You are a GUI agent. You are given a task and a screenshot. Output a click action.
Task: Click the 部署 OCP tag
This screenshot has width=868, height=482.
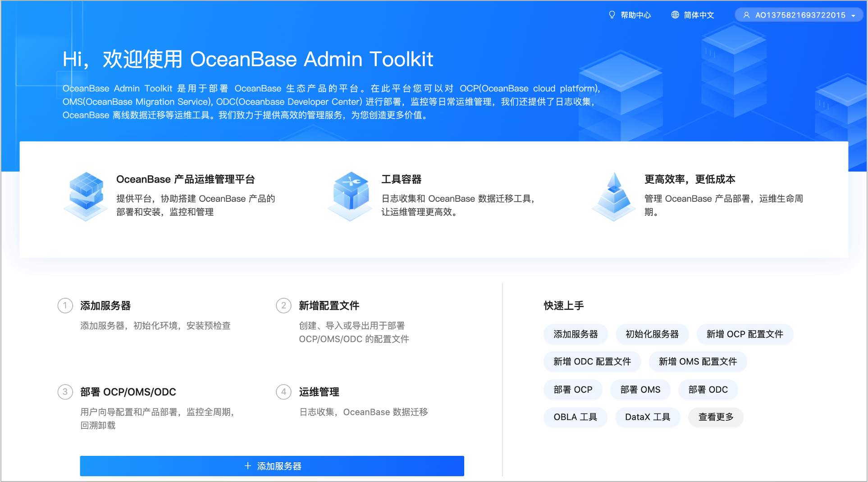pos(573,390)
